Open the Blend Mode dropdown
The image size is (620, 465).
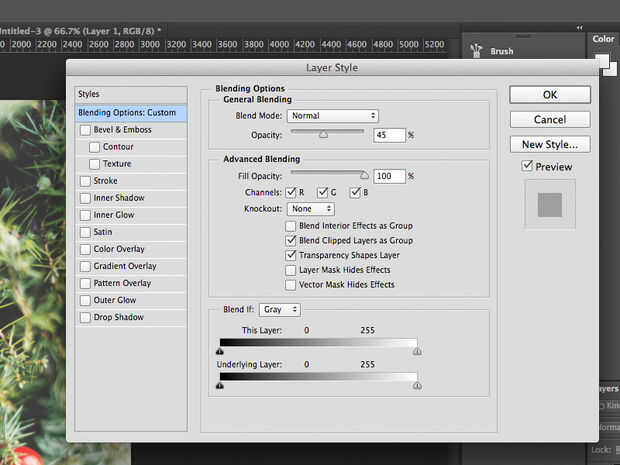coord(332,116)
